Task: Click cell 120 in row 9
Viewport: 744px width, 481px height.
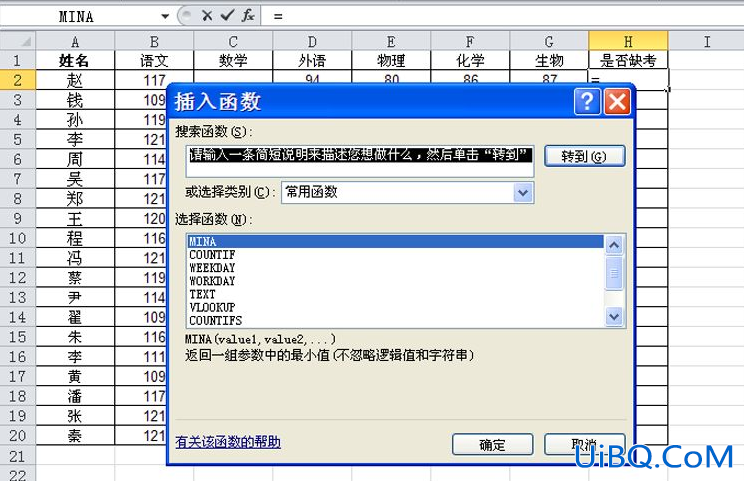Action: 141,218
